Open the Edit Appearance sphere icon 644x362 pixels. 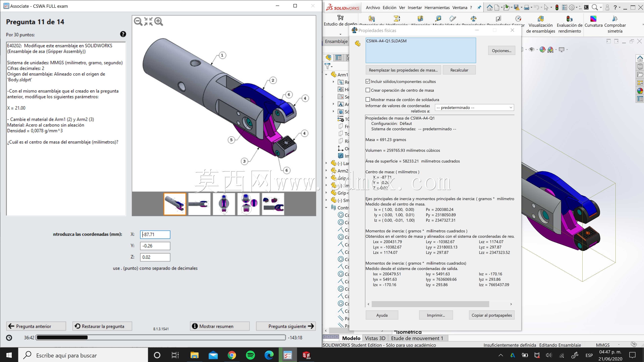coord(542,50)
